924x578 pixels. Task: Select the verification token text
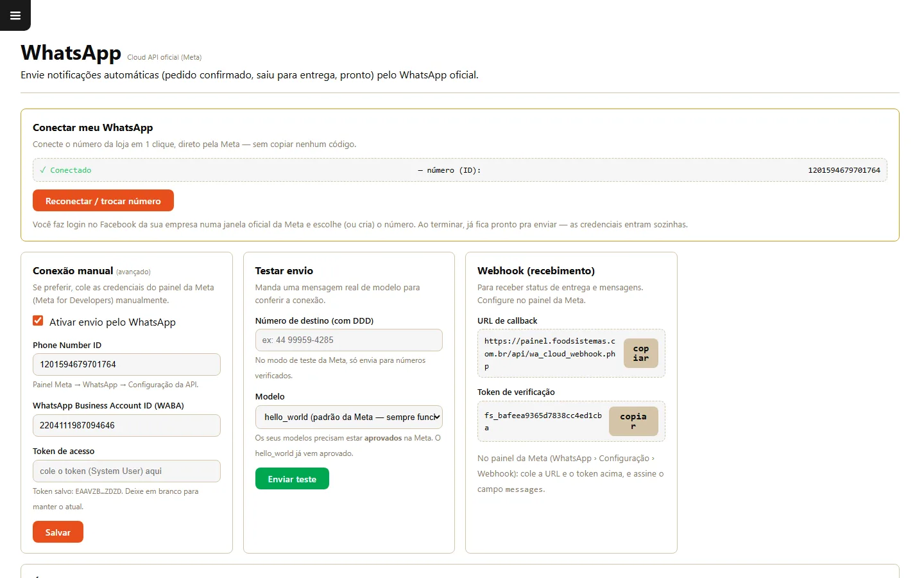point(543,421)
